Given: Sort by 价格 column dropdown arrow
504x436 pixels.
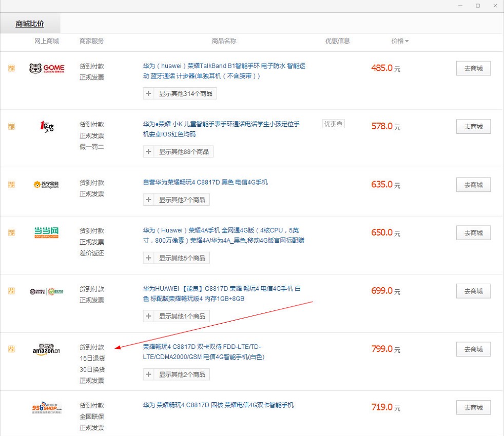Looking at the screenshot, I should 406,41.
